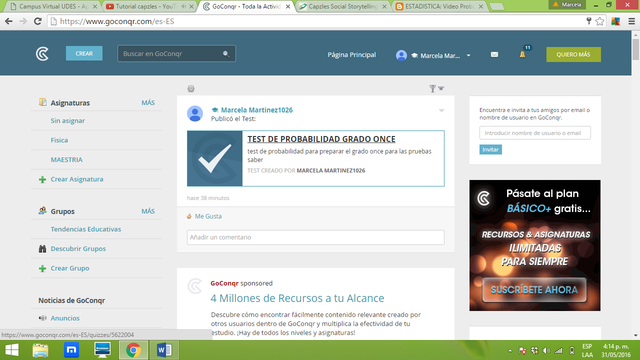Open the test checkmark thumbnail

[215, 158]
